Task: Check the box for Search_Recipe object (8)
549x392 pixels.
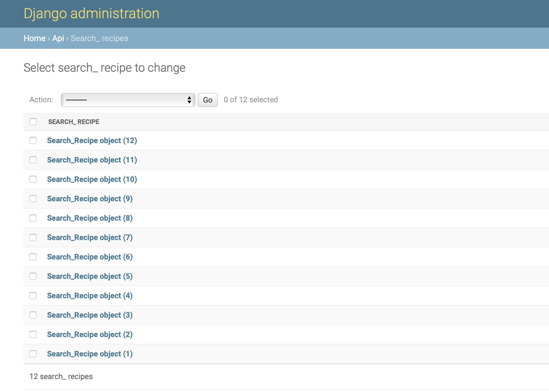Action: pyautogui.click(x=33, y=218)
